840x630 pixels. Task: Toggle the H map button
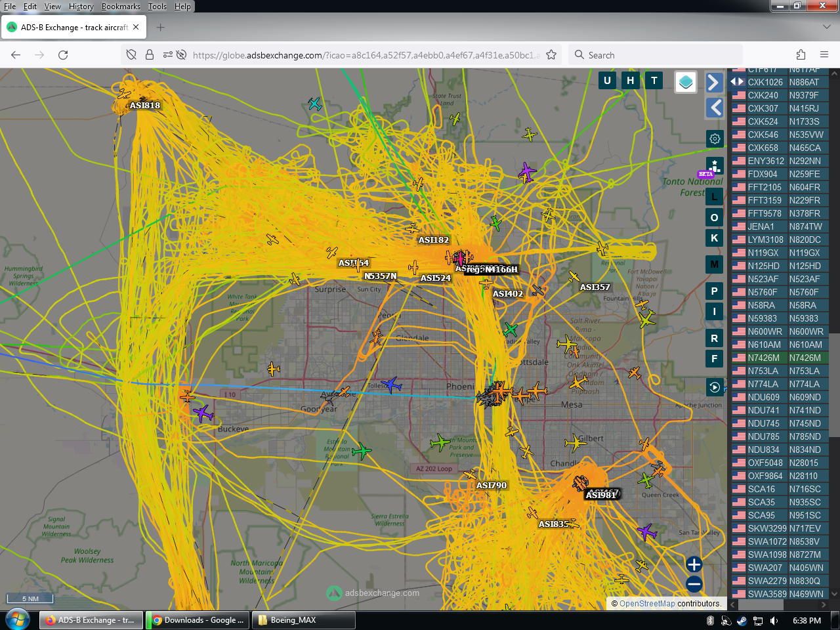631,81
